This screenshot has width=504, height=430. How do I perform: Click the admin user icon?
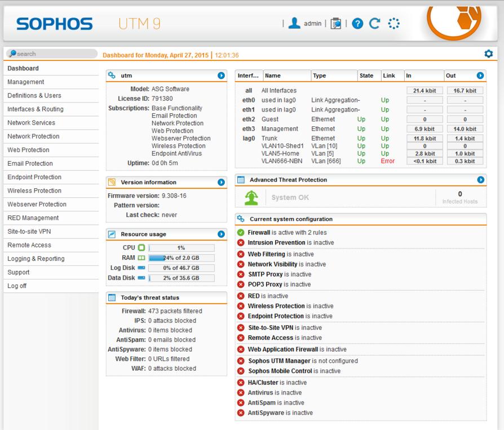(x=294, y=23)
